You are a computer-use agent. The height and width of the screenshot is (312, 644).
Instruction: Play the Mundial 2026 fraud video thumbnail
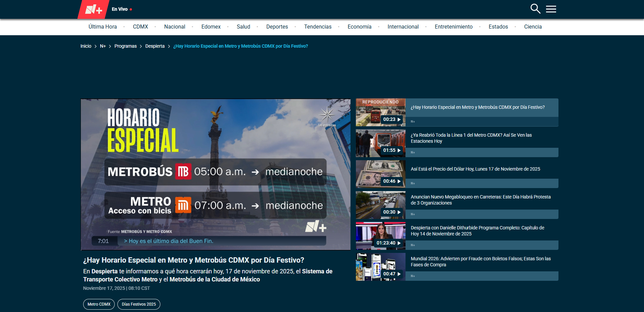point(381,267)
